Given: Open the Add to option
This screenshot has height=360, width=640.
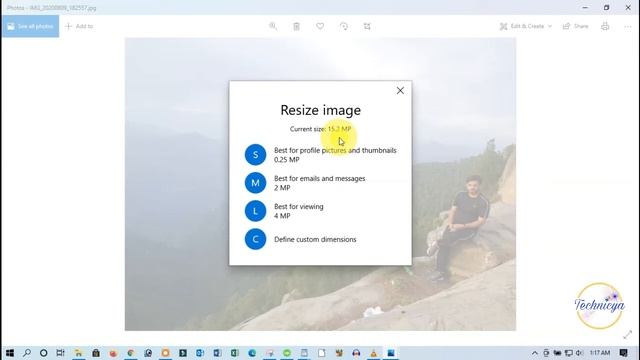Looking at the screenshot, I should pyautogui.click(x=79, y=26).
